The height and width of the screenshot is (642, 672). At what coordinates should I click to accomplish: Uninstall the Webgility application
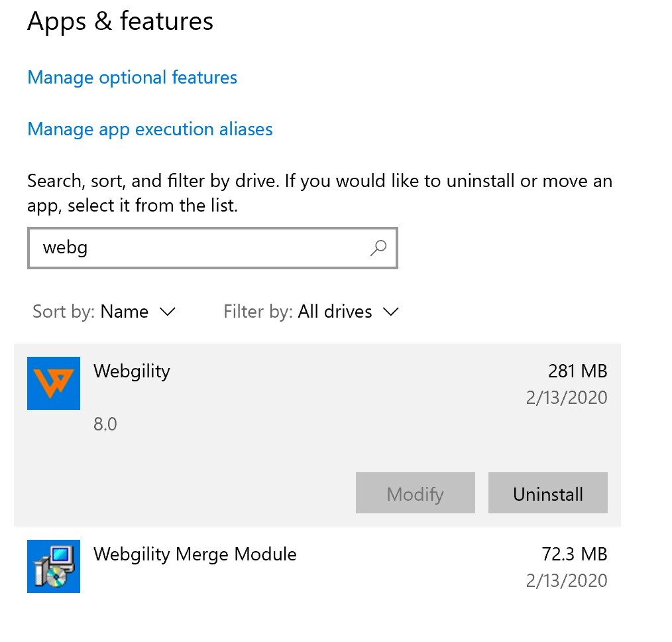point(547,493)
